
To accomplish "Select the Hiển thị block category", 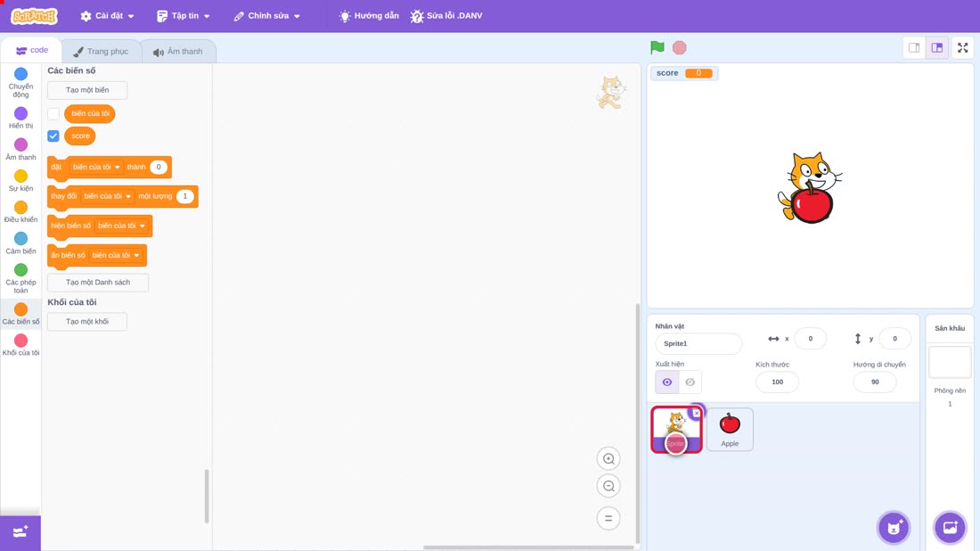I will coord(20,118).
